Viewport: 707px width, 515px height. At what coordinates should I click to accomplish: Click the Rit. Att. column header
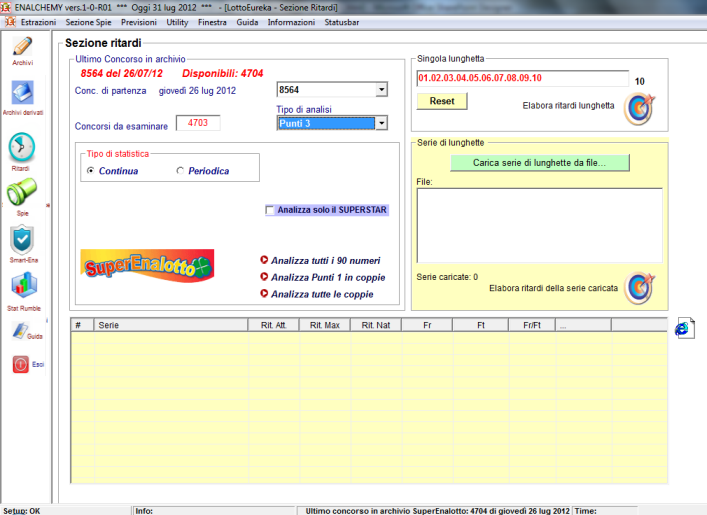tap(273, 325)
